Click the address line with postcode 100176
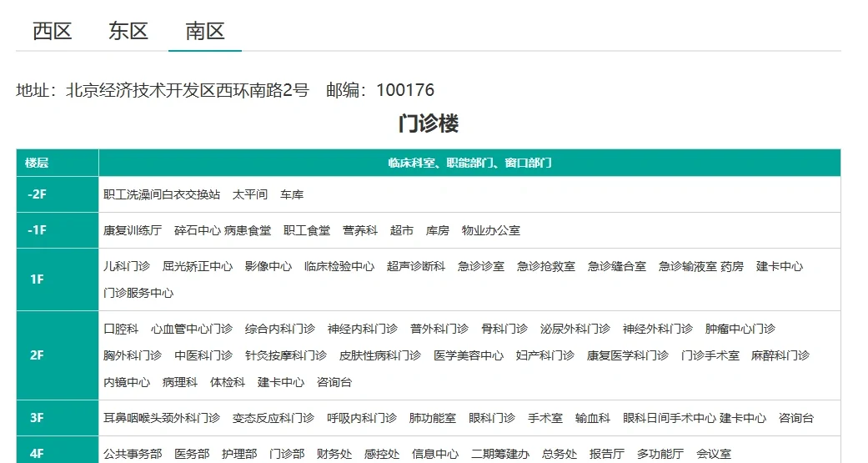The width and height of the screenshot is (868, 463). pyautogui.click(x=225, y=90)
